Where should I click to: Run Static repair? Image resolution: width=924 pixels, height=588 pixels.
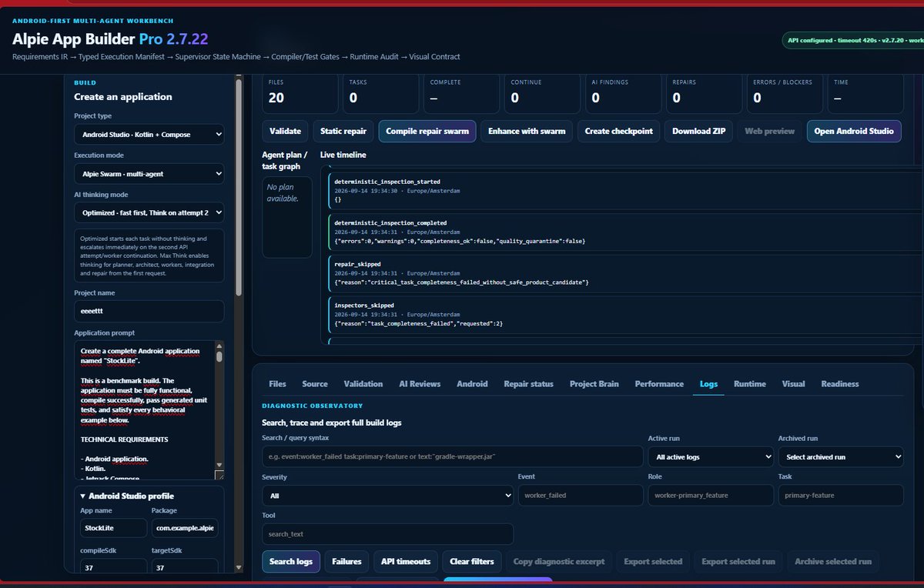point(343,131)
